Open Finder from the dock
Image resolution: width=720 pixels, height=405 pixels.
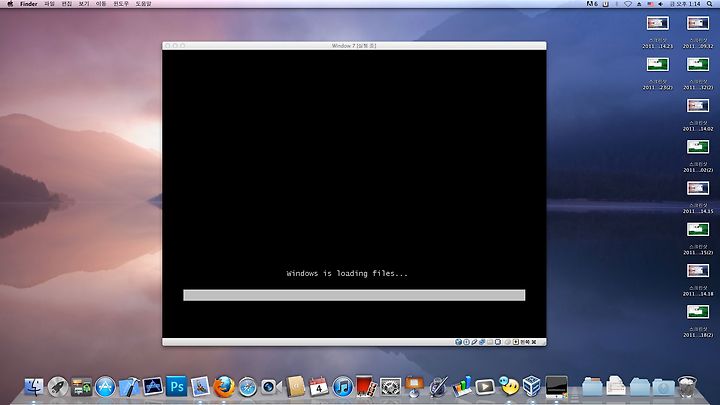34,387
